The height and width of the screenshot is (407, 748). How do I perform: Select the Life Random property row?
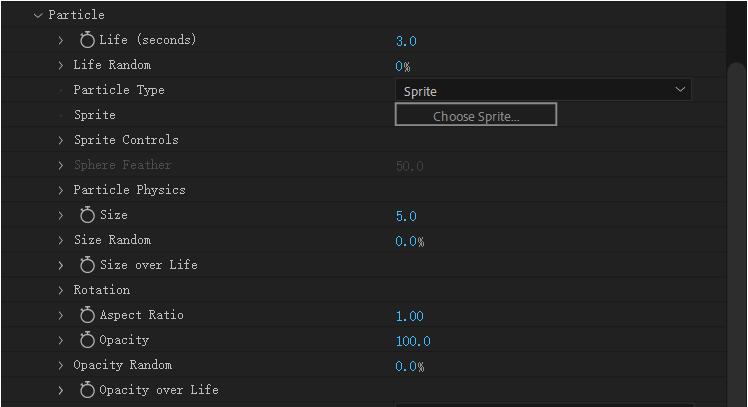tap(112, 65)
